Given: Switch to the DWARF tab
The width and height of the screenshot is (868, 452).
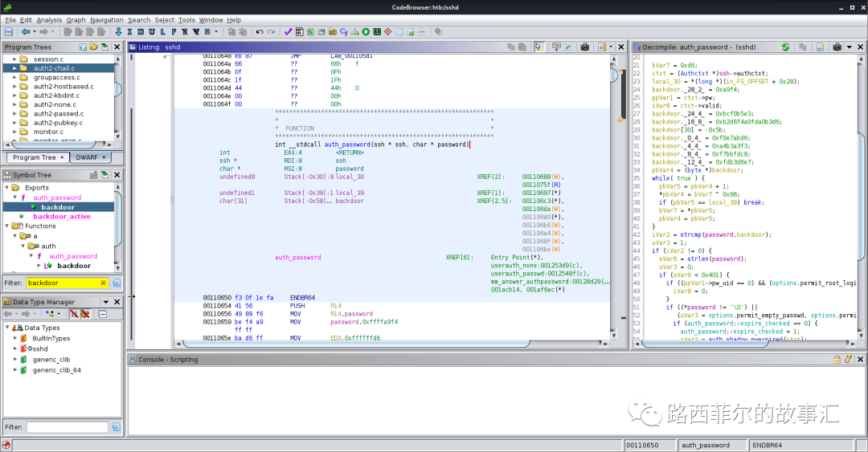Looking at the screenshot, I should (x=86, y=157).
